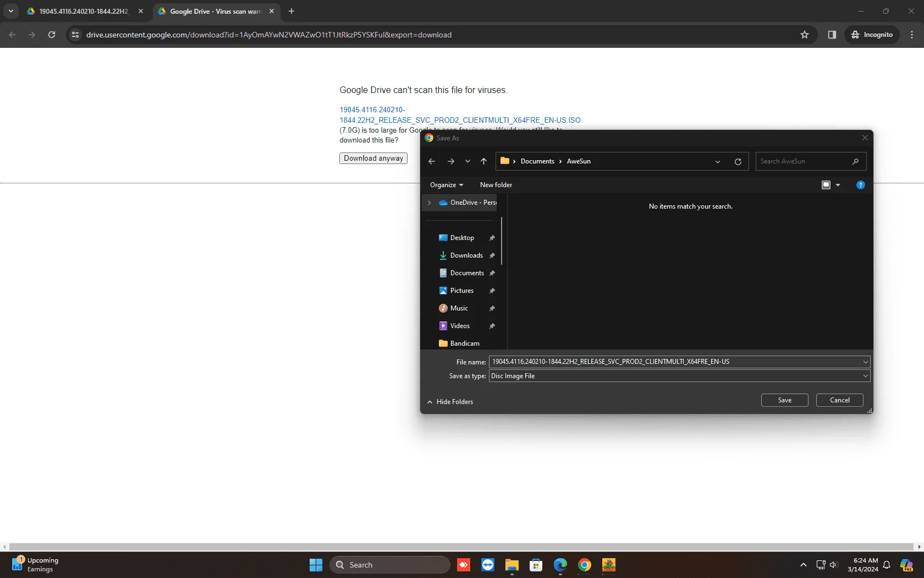Open the Organize menu
The width and height of the screenshot is (924, 578).
447,185
